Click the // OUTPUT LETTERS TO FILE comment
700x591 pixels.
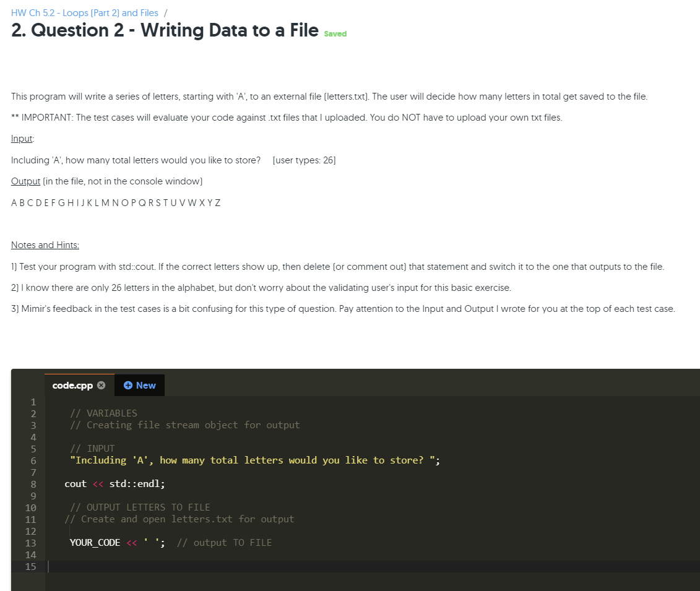(x=140, y=507)
